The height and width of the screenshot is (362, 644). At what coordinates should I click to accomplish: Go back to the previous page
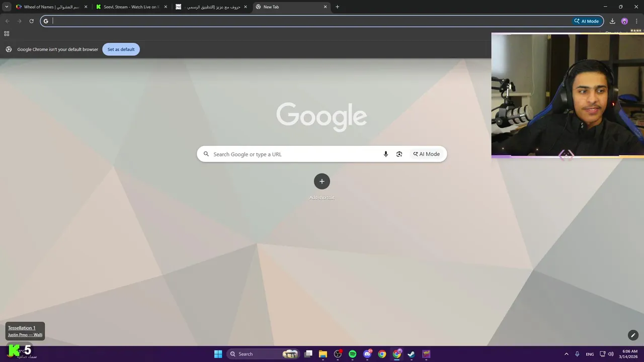7,21
